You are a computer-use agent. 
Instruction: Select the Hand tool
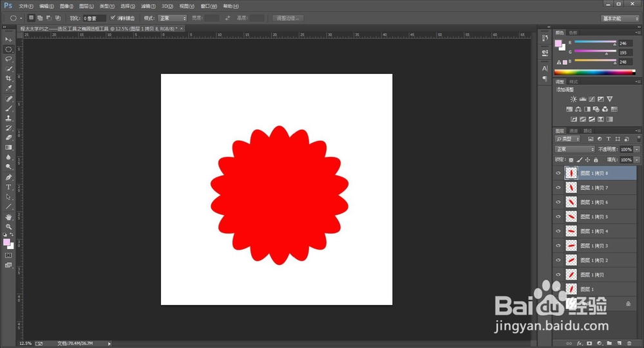pos(8,217)
